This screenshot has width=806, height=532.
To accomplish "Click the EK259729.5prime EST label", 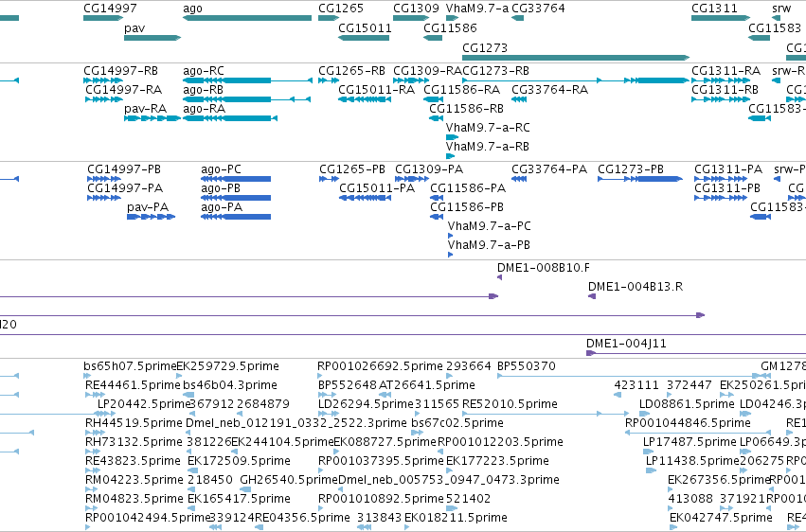I will 227,366.
